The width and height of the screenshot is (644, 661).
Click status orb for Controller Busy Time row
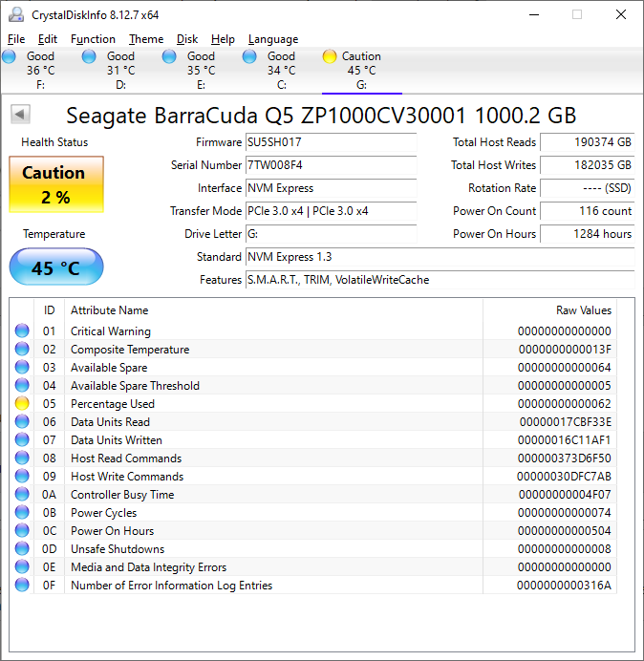pos(22,494)
